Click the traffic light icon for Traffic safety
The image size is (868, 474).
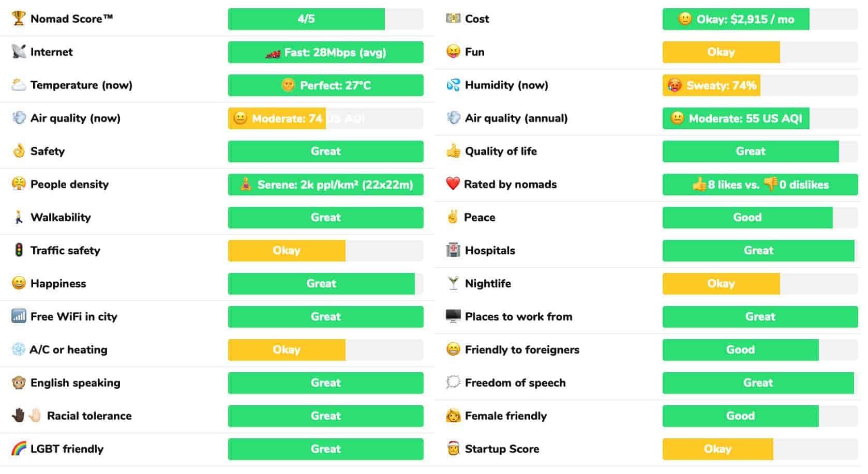click(19, 250)
